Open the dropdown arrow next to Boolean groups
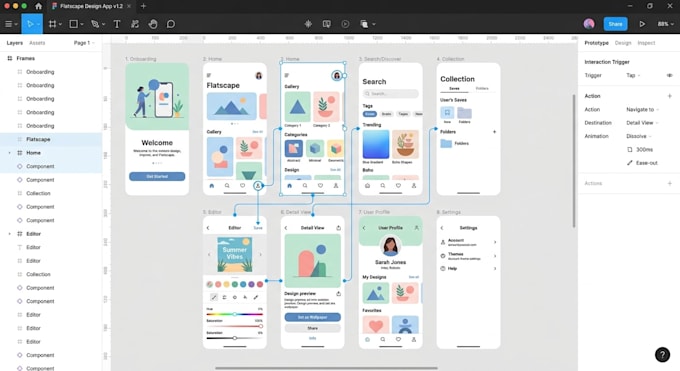Image resolution: width=680 pixels, height=371 pixels. (x=374, y=24)
